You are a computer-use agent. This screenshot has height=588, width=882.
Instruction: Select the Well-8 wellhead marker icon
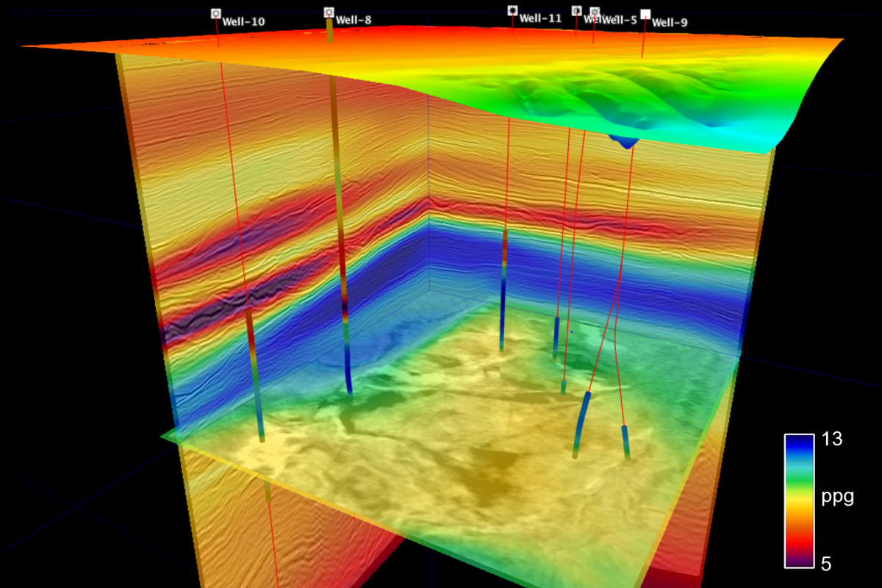click(x=329, y=12)
